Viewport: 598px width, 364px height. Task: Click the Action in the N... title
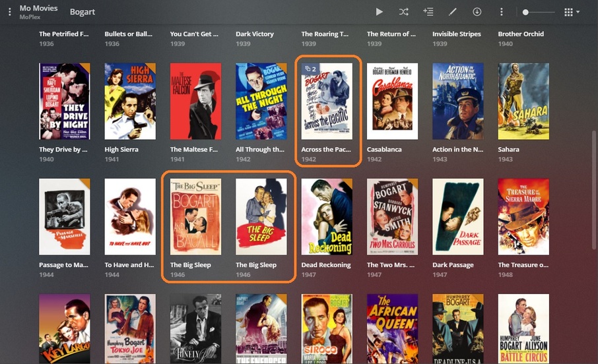pos(457,150)
